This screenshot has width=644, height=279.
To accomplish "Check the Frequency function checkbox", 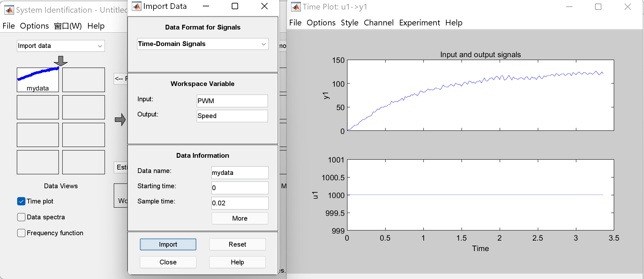I will coord(21,233).
